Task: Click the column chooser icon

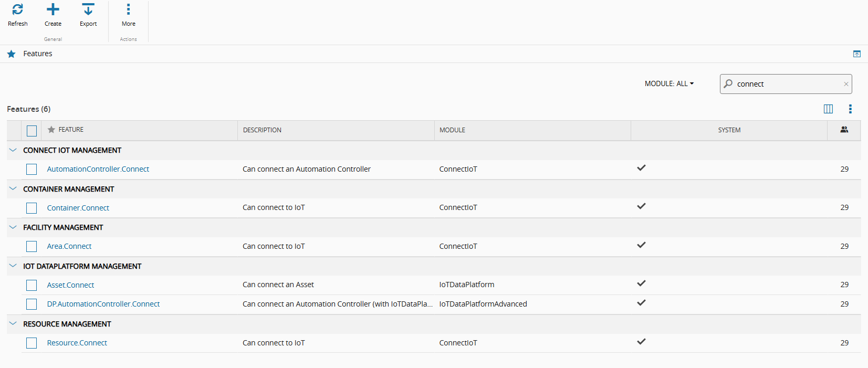Action: pyautogui.click(x=828, y=109)
